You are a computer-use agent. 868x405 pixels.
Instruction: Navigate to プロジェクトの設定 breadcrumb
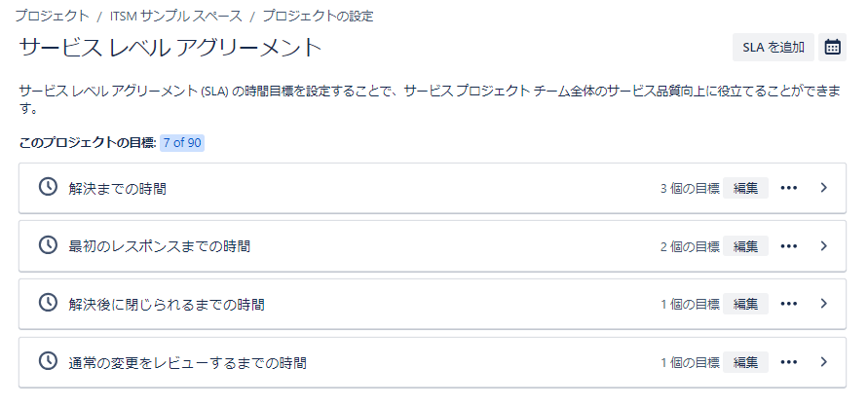click(318, 16)
